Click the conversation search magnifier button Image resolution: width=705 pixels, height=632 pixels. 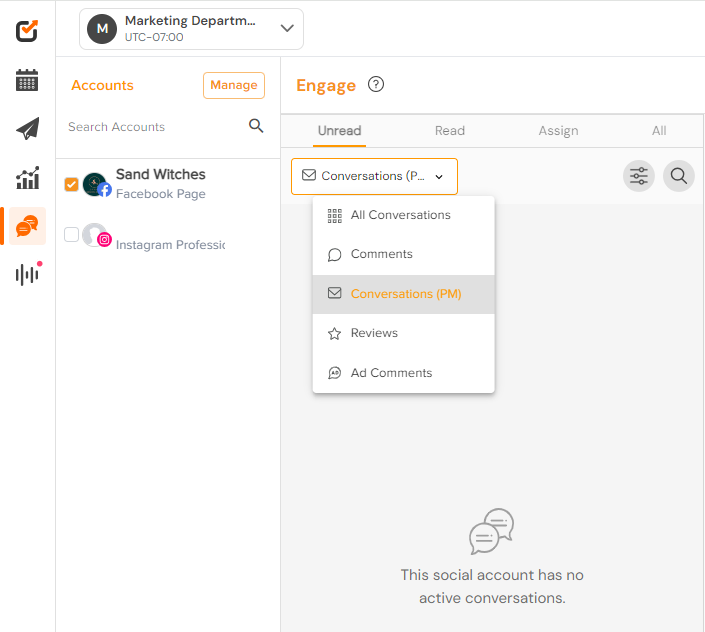pyautogui.click(x=678, y=176)
